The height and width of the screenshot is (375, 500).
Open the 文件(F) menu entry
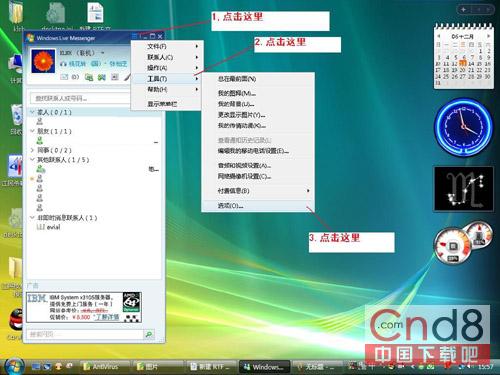(x=167, y=46)
